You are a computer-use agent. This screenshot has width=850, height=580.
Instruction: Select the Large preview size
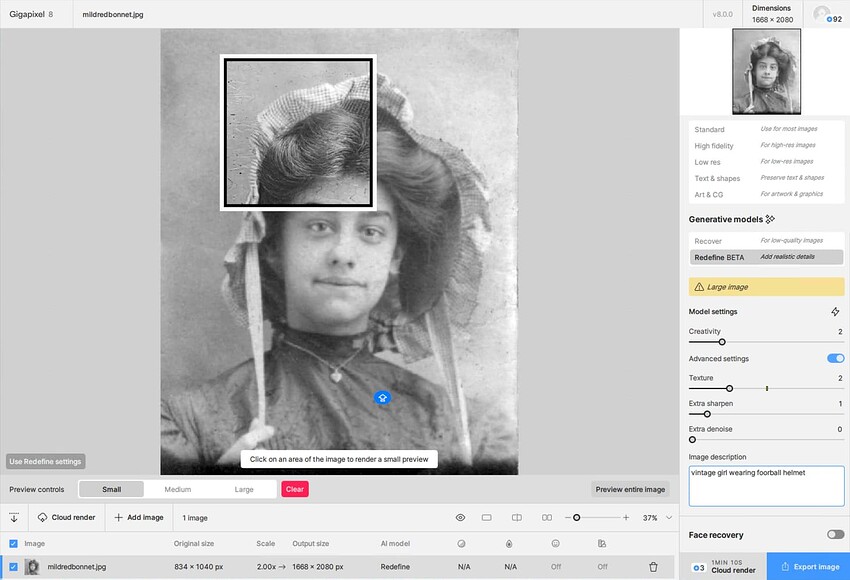click(244, 489)
